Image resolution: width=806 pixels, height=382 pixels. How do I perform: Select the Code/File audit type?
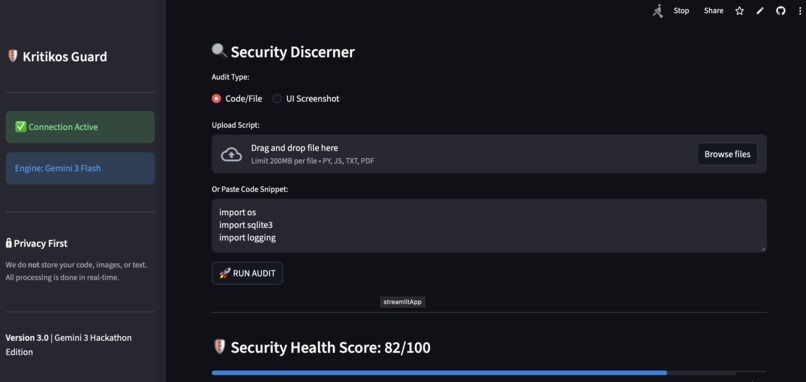pos(237,99)
